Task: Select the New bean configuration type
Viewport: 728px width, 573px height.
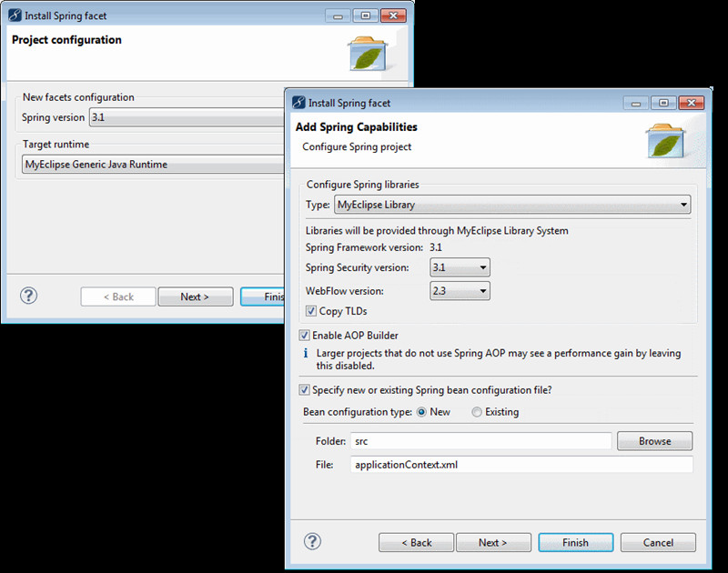Action: click(x=422, y=412)
